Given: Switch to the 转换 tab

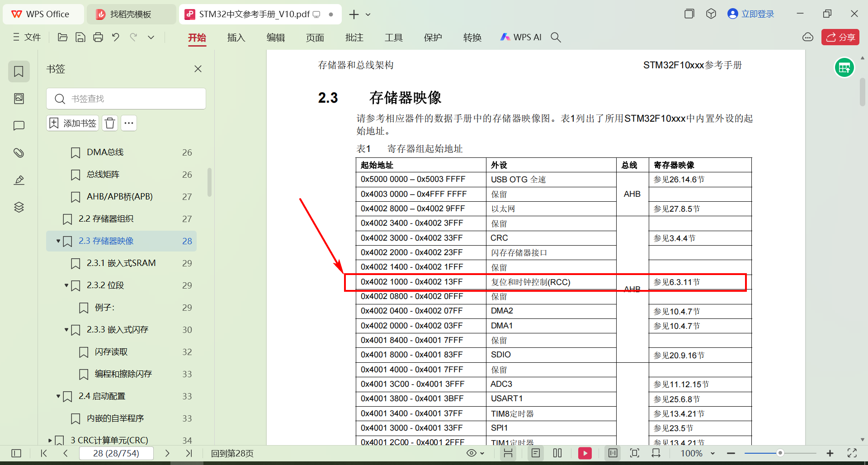Looking at the screenshot, I should coord(472,37).
